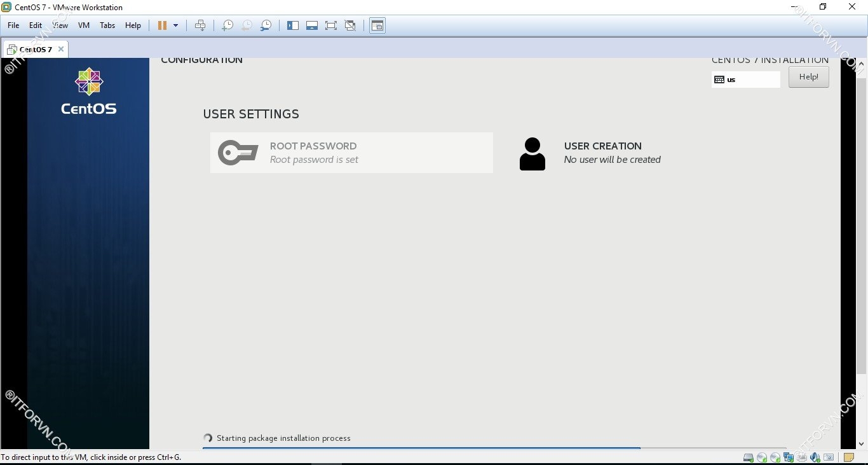Enter full screen mode
The image size is (868, 465).
pyautogui.click(x=331, y=25)
